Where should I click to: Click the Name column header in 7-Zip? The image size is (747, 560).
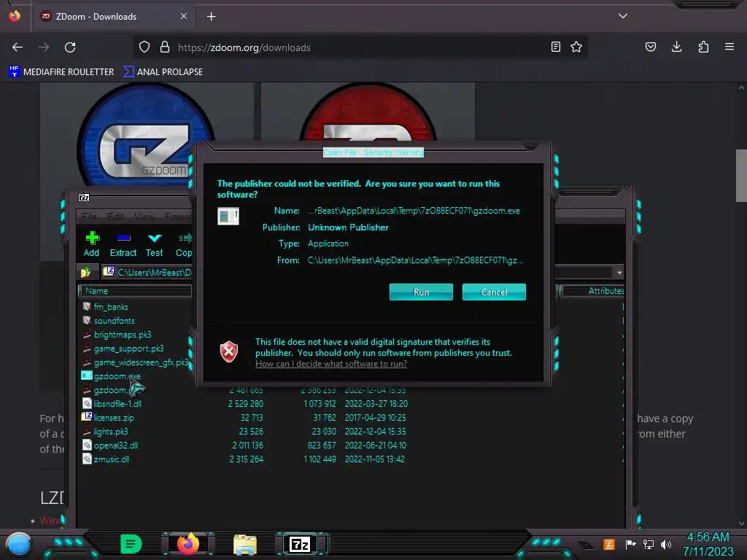pos(136,290)
